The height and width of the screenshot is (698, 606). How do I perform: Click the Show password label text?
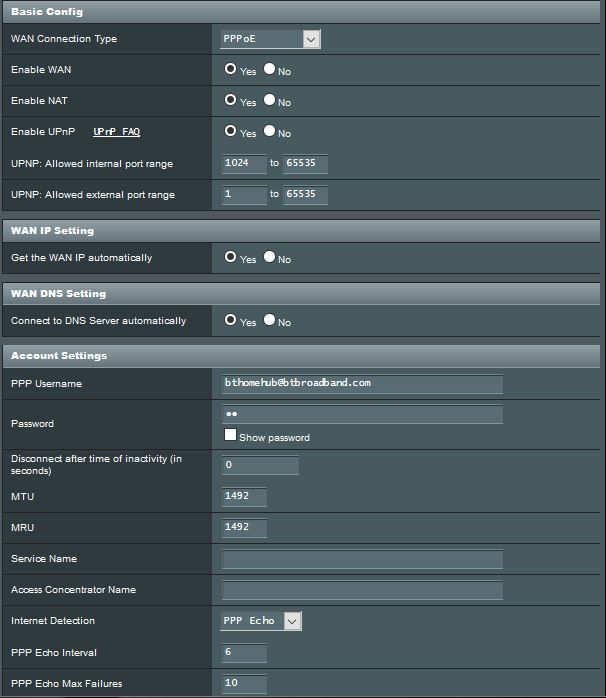[274, 438]
